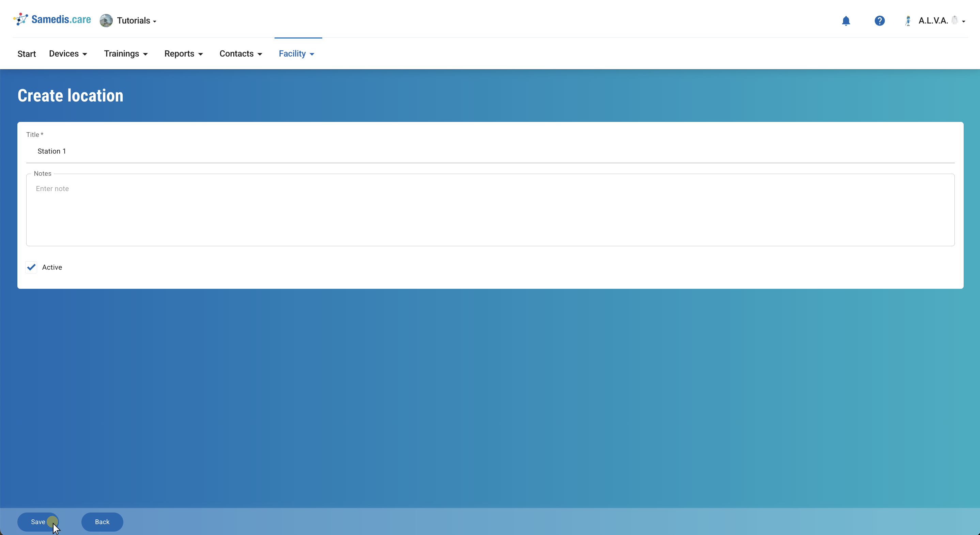Image resolution: width=980 pixels, height=535 pixels.
Task: Open the Contacts menu
Action: click(x=240, y=53)
